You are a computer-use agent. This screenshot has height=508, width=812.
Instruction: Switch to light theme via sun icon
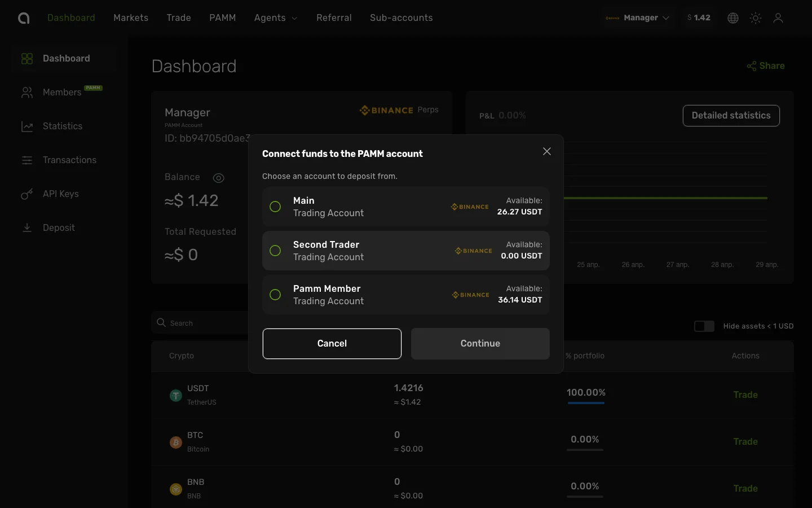click(756, 17)
